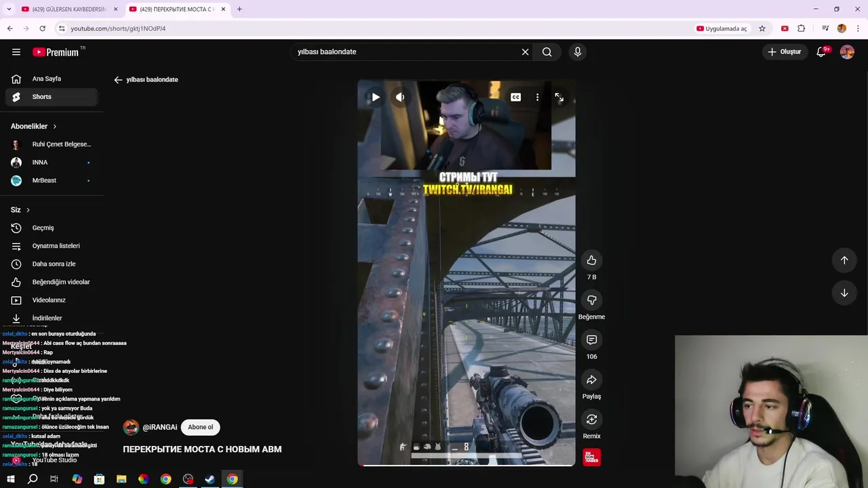The height and width of the screenshot is (488, 868).
Task: Click the address bar URL
Action: click(118, 28)
